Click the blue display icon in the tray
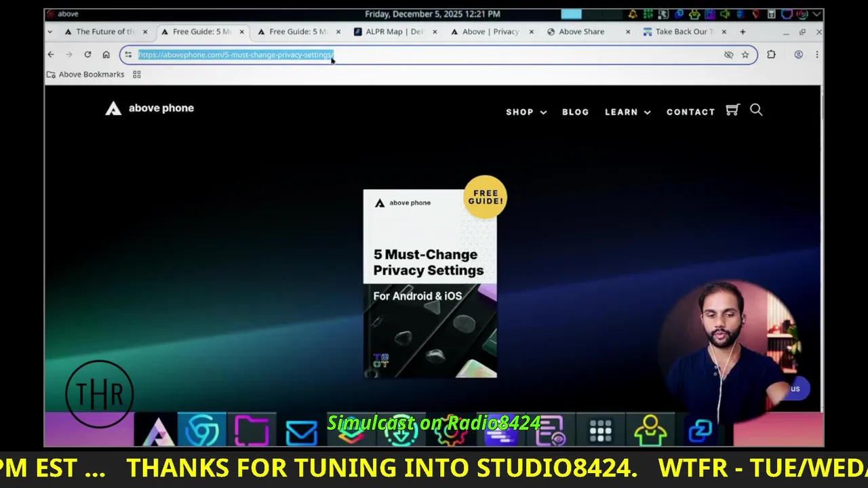This screenshot has height=488, width=868. click(787, 14)
